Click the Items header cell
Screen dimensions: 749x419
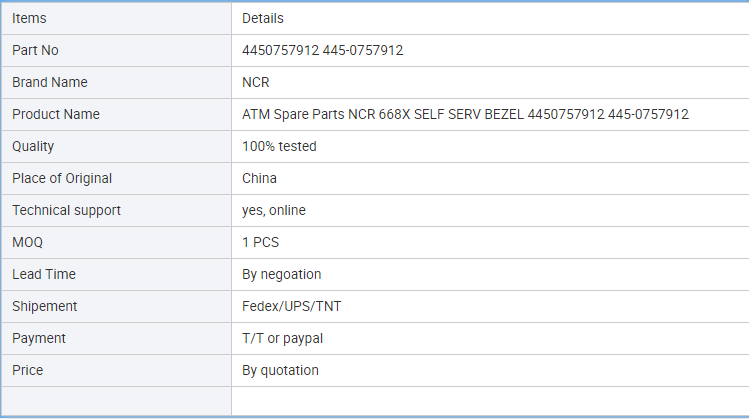point(117,18)
